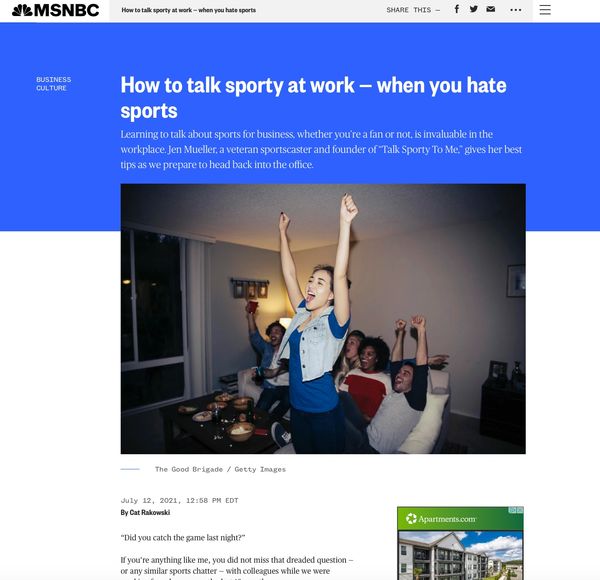
Task: Open the hamburger navigation menu
Action: pyautogui.click(x=545, y=10)
